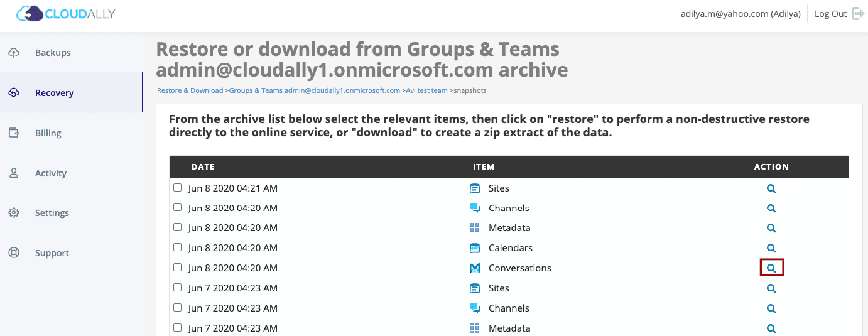The image size is (868, 336).
Task: Open the Avi test team breadcrumb
Action: (x=425, y=90)
